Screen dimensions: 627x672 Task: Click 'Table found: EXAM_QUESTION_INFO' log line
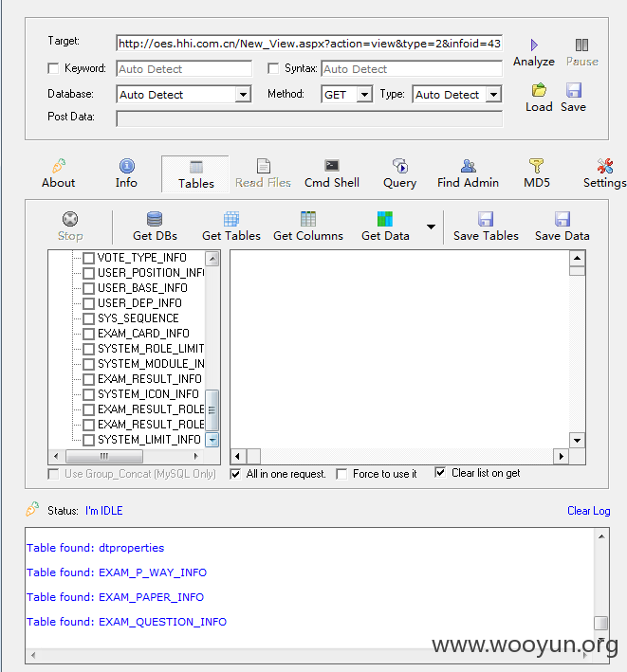coord(126,622)
